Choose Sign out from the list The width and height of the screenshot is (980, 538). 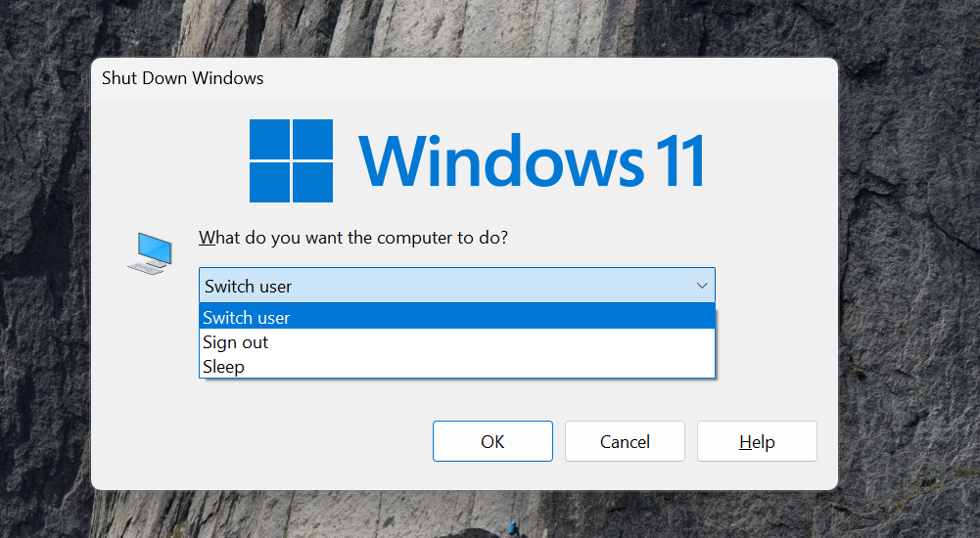pos(457,341)
